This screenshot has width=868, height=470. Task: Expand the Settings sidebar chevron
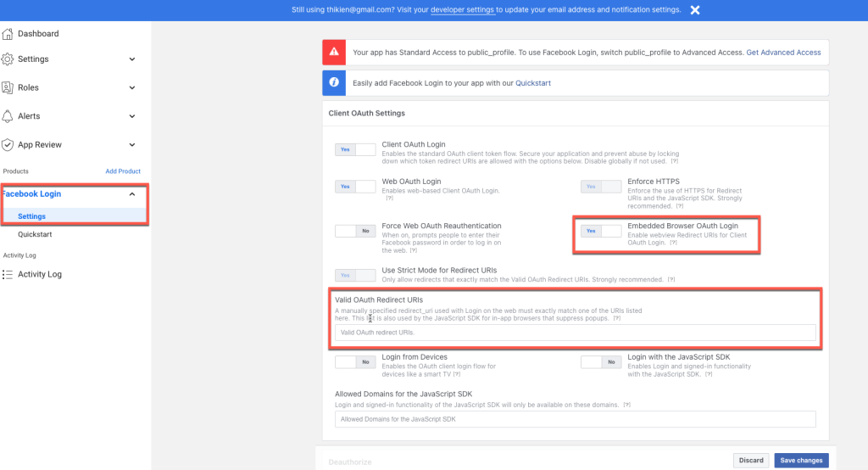[x=131, y=59]
